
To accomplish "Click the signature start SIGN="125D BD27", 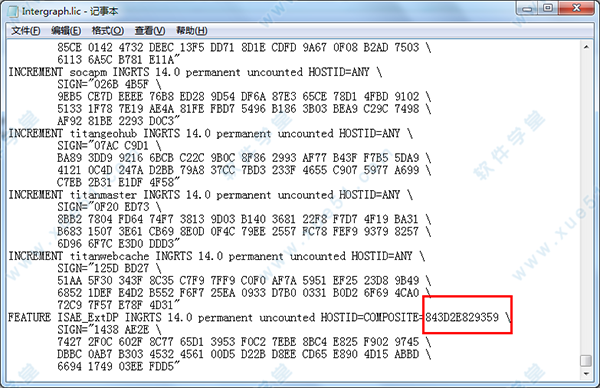I will pyautogui.click(x=103, y=268).
